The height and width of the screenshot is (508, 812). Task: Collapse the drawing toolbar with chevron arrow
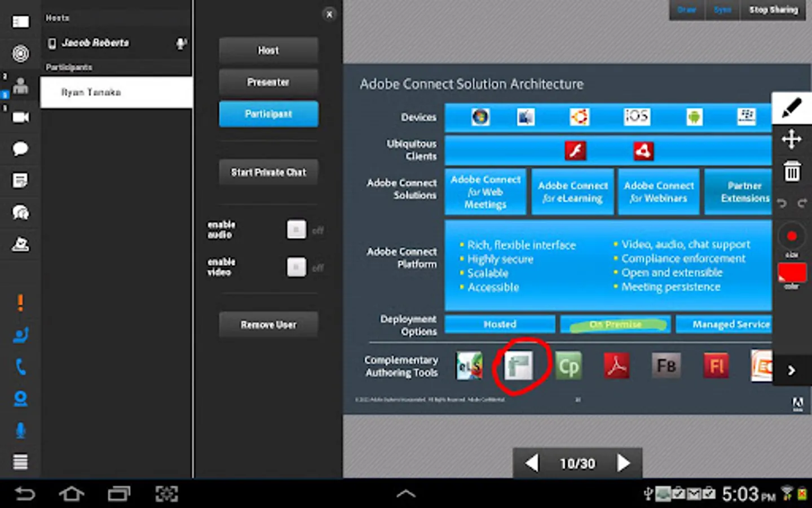coord(792,370)
